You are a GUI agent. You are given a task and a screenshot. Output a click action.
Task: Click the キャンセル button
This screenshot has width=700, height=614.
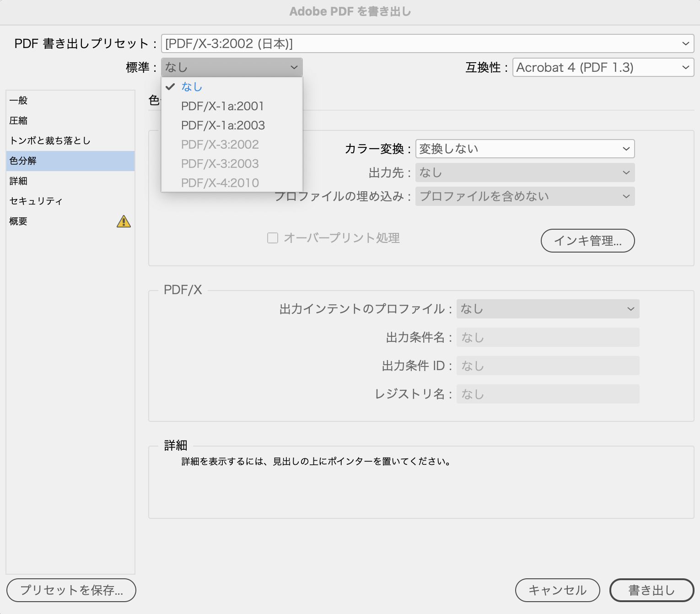coord(557,590)
